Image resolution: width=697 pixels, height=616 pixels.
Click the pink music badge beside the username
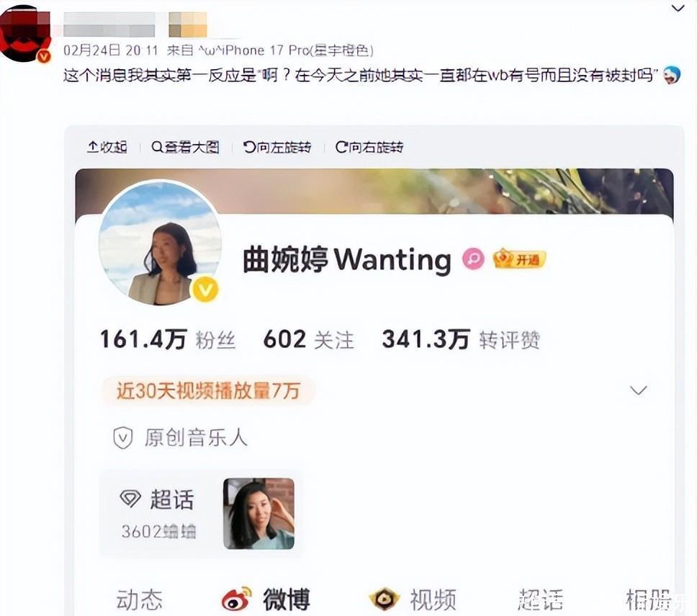click(473, 259)
